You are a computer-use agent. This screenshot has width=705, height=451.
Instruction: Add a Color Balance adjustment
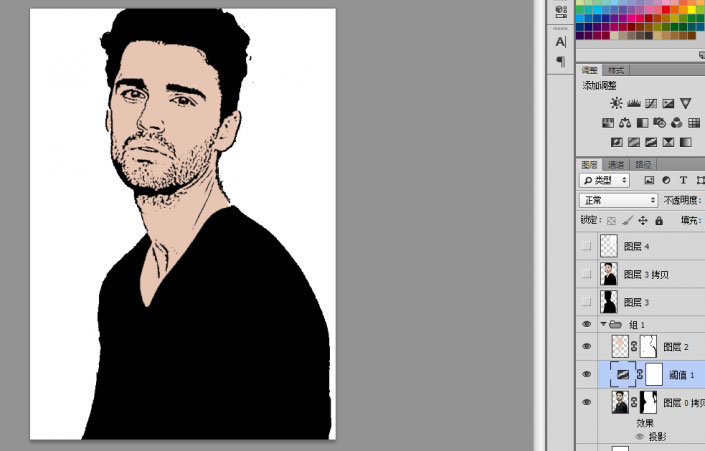tap(625, 123)
